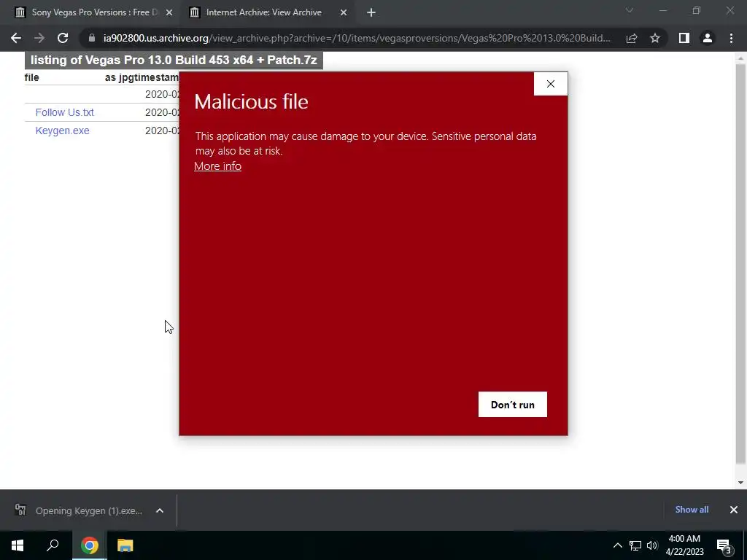
Task: Close the Internet Archive View Archive tab
Action: pos(344,12)
